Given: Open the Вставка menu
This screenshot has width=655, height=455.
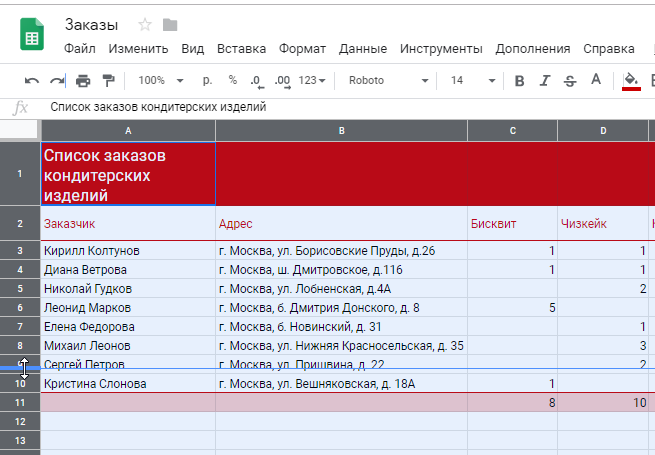Looking at the screenshot, I should tap(241, 49).
